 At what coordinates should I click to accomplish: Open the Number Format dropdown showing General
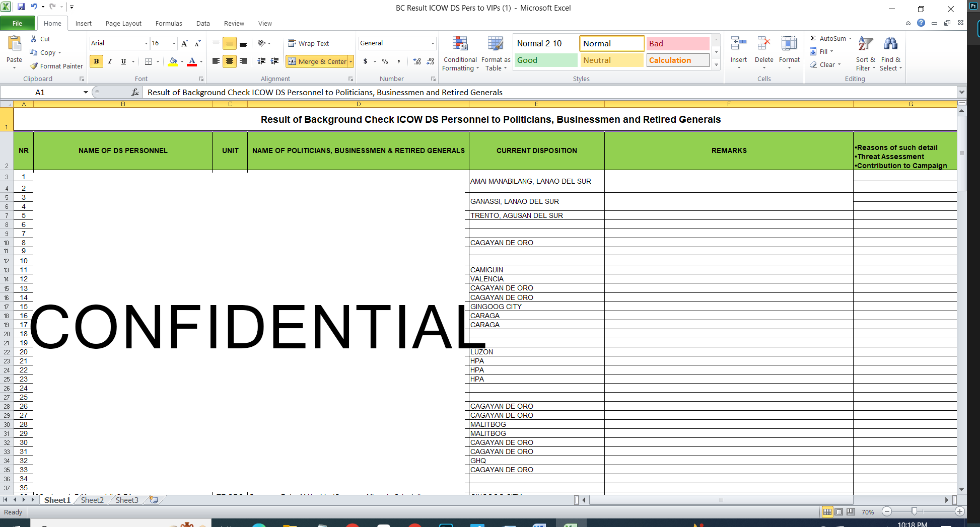tap(433, 43)
